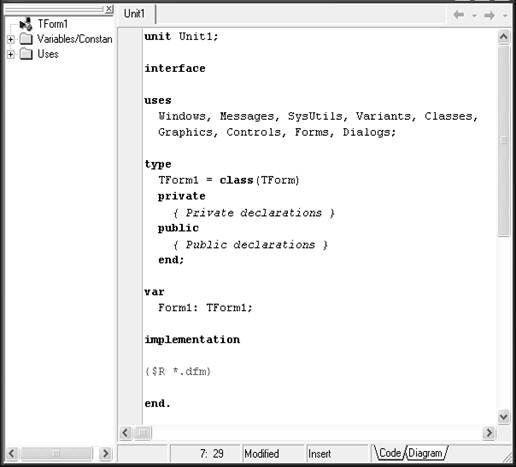Image resolution: width=516 pixels, height=467 pixels.
Task: Click the editor horizontal scroll left arrow
Action: tap(125, 433)
